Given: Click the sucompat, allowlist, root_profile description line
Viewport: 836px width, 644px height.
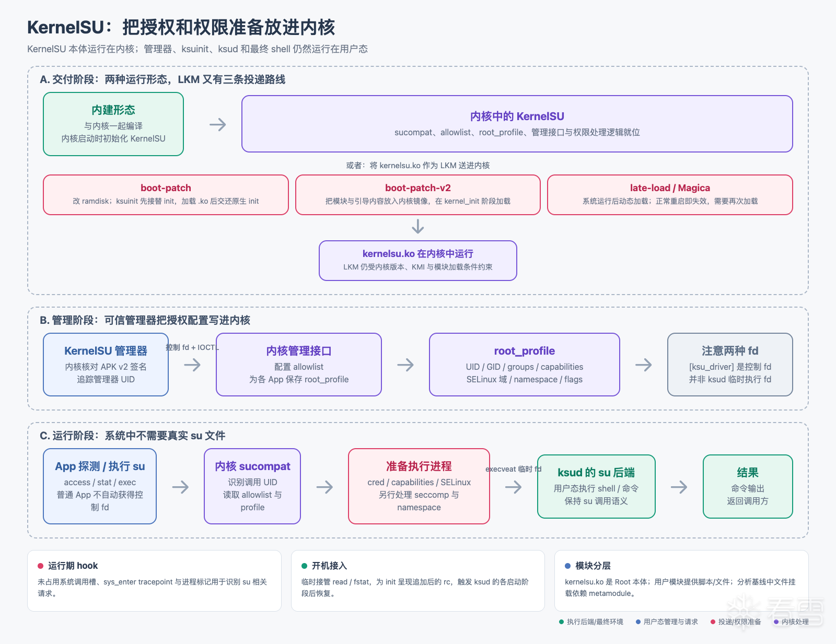Looking at the screenshot, I should [x=517, y=132].
